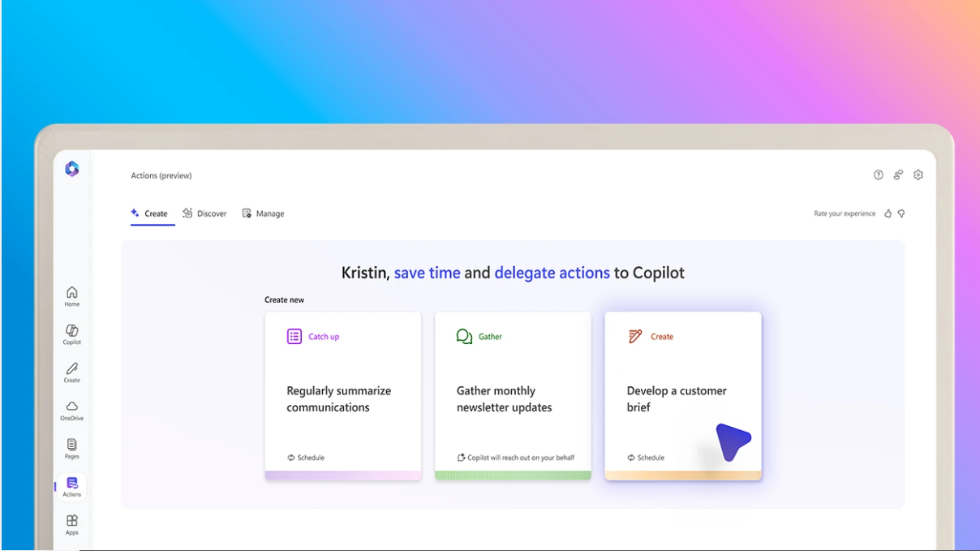
Task: Open Copilot chat from the sidebar
Action: (72, 334)
